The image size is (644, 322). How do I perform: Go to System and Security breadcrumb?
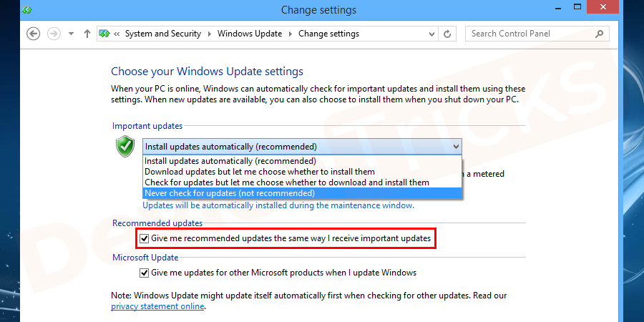tap(164, 34)
